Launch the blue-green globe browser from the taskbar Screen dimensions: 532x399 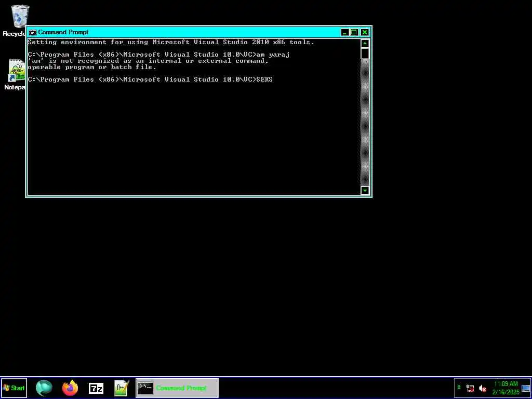[x=44, y=388]
